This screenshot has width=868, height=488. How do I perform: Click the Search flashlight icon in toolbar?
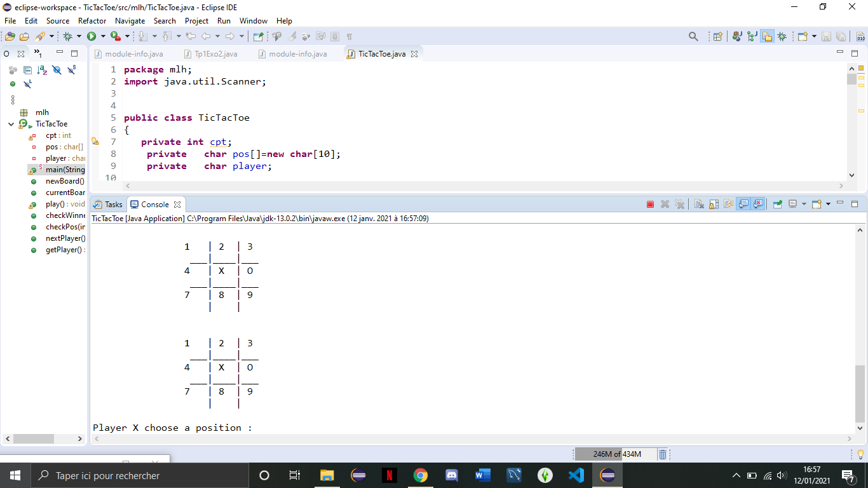40,37
